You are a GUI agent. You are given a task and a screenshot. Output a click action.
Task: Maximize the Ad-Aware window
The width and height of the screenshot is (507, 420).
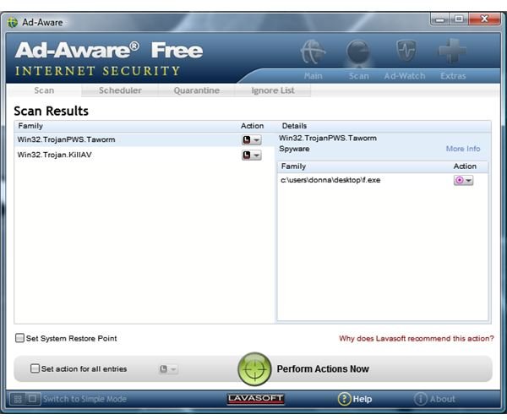coord(459,19)
